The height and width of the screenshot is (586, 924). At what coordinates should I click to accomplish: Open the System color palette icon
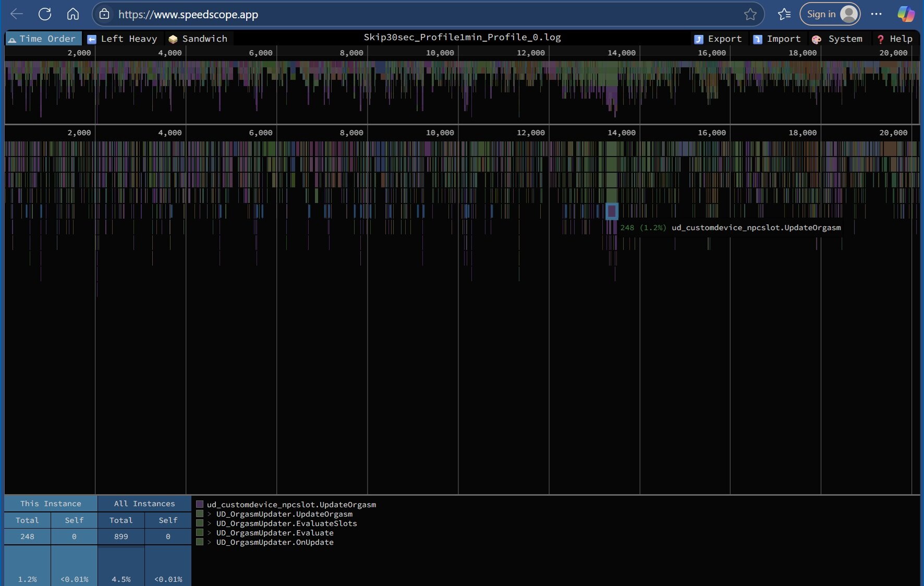point(817,39)
